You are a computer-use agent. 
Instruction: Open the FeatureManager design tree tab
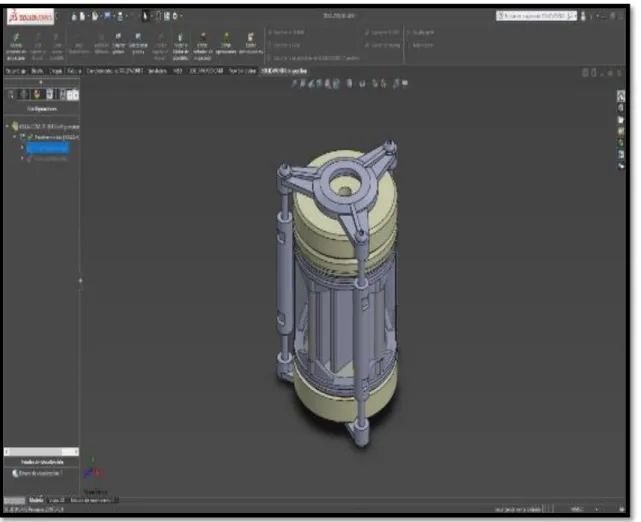pyautogui.click(x=11, y=95)
